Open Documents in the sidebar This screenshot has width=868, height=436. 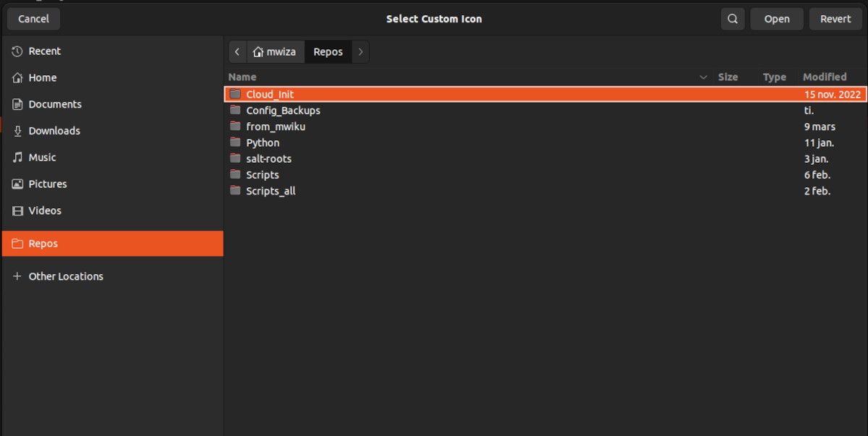pyautogui.click(x=55, y=104)
